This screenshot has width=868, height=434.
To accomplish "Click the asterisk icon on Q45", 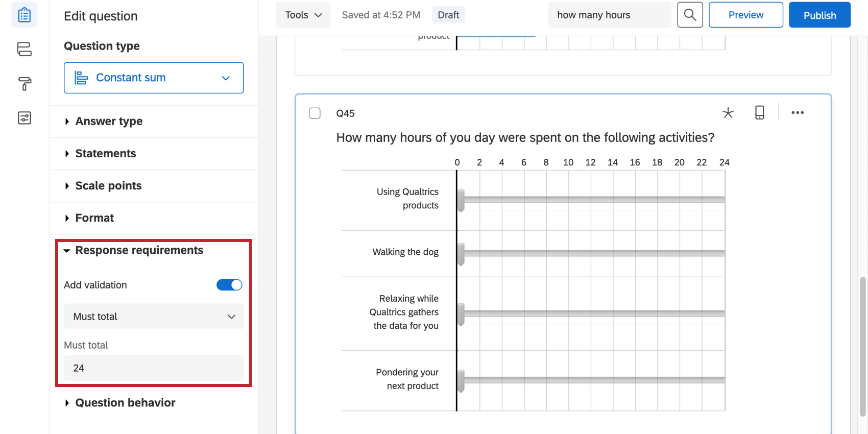I will pos(728,113).
